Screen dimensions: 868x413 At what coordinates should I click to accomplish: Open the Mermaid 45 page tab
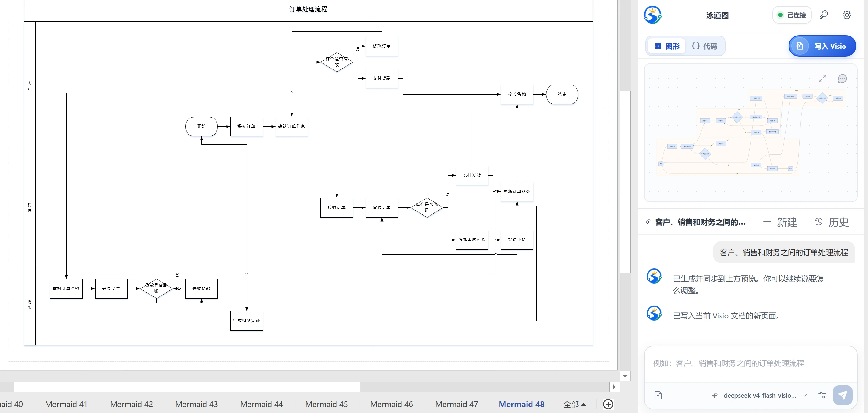coord(326,404)
